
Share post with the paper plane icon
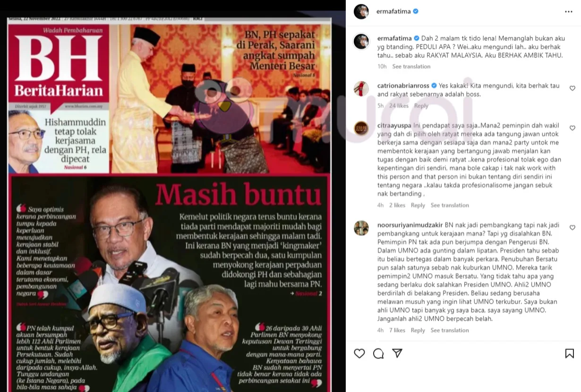(x=397, y=353)
